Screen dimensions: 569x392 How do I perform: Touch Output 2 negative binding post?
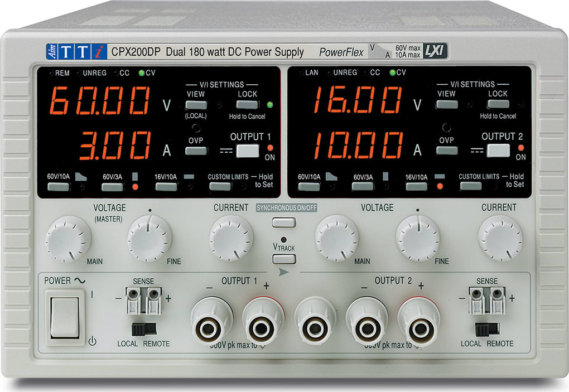pos(367,322)
